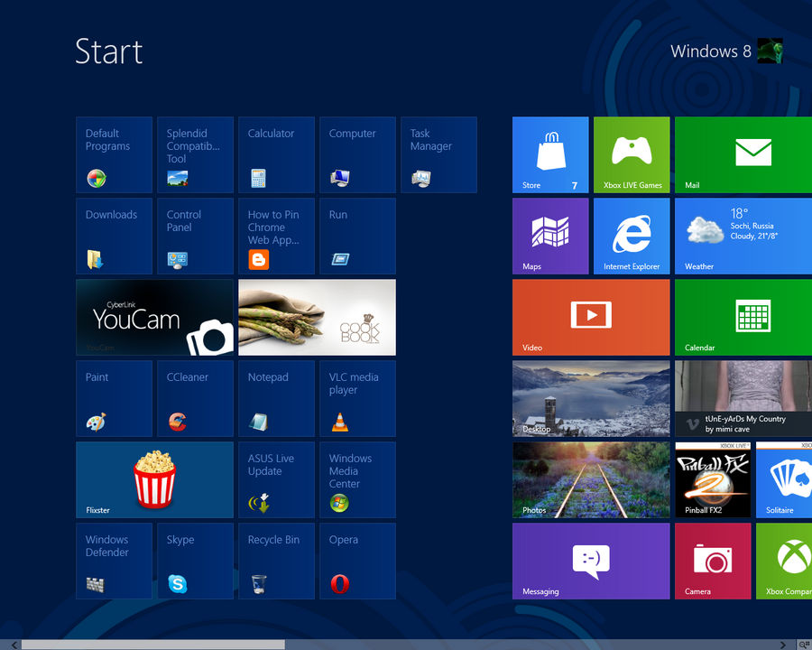Open the Windows Defender tile

(x=114, y=562)
